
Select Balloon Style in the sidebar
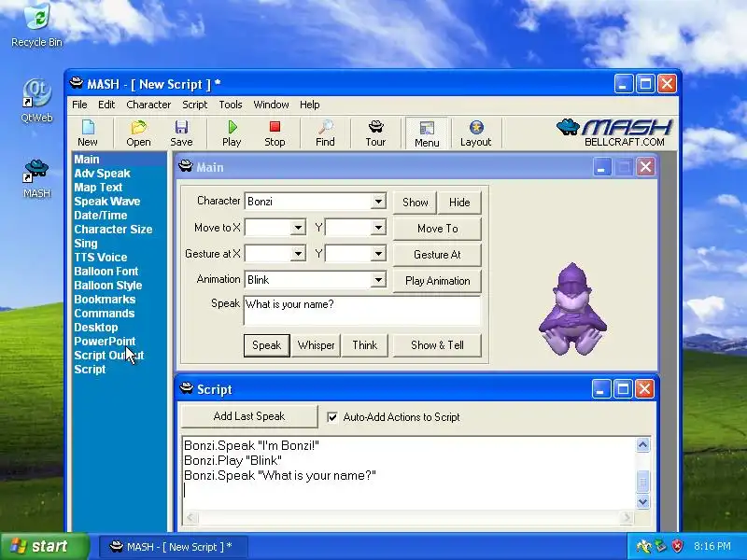tap(108, 286)
